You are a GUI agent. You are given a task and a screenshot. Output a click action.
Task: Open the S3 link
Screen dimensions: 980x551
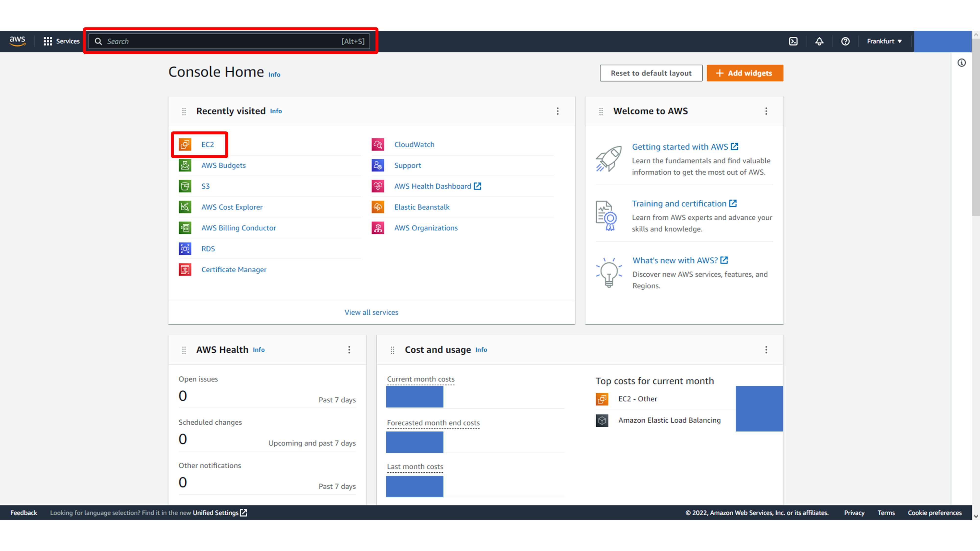pos(206,186)
